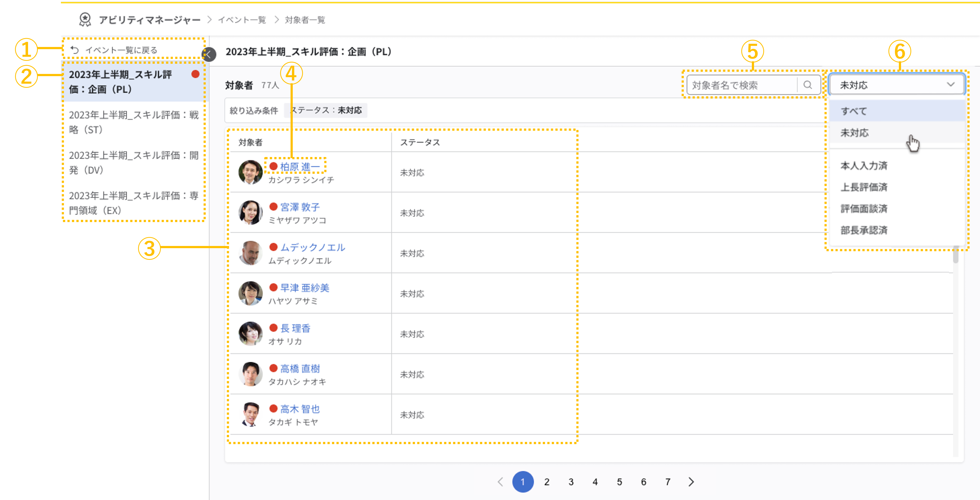Click the previous page arrow in pagination
980x500 pixels.
click(500, 482)
